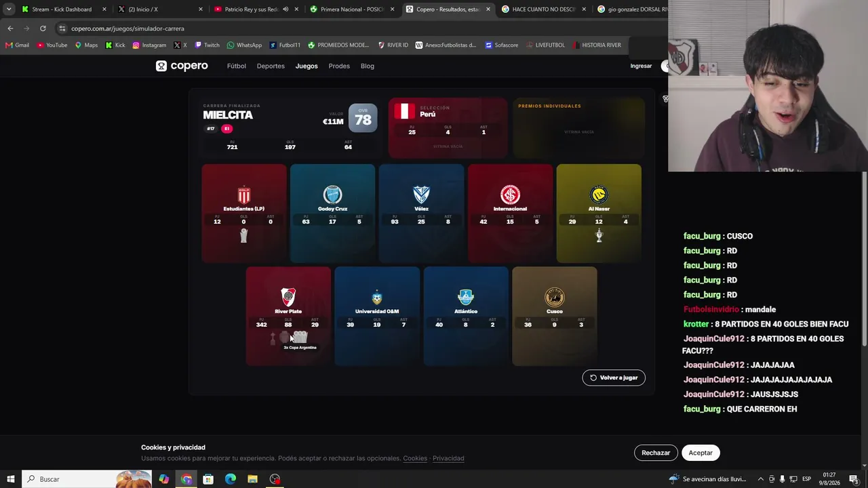Click the address bar URL field
Screen dimensions: 868x488
pos(359,28)
